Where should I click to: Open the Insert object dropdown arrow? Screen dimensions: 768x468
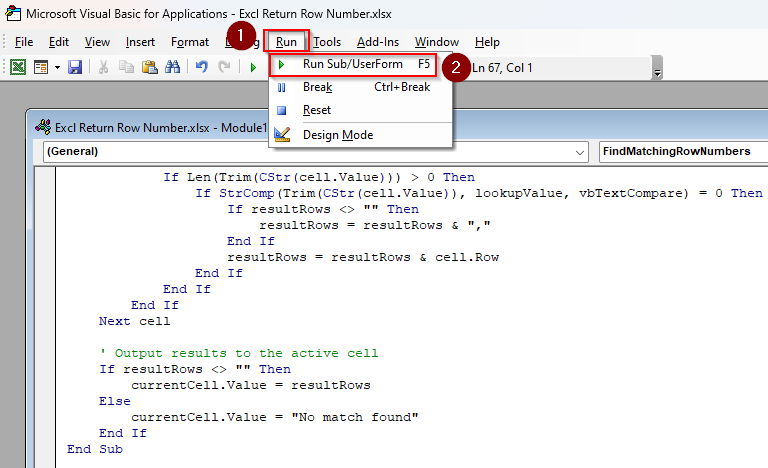tap(57, 67)
